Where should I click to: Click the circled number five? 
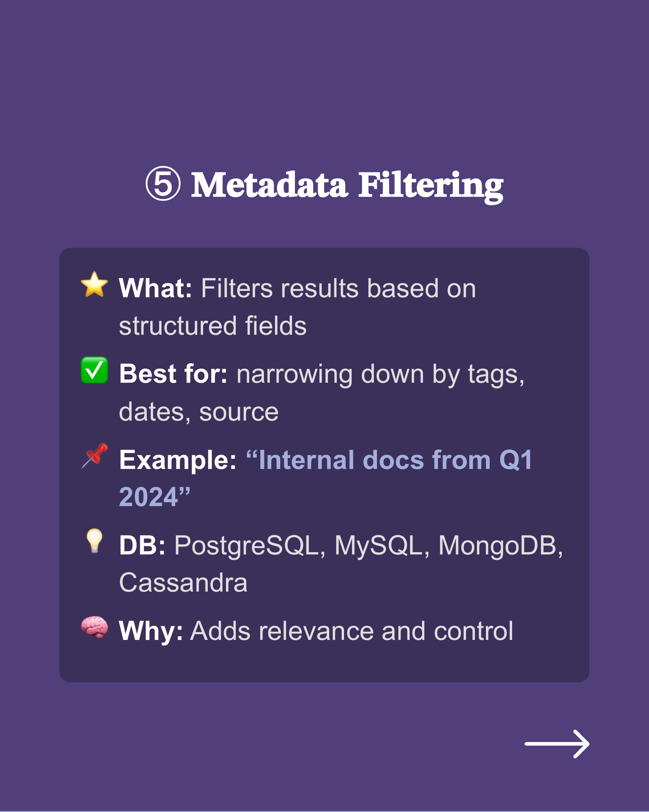click(163, 184)
